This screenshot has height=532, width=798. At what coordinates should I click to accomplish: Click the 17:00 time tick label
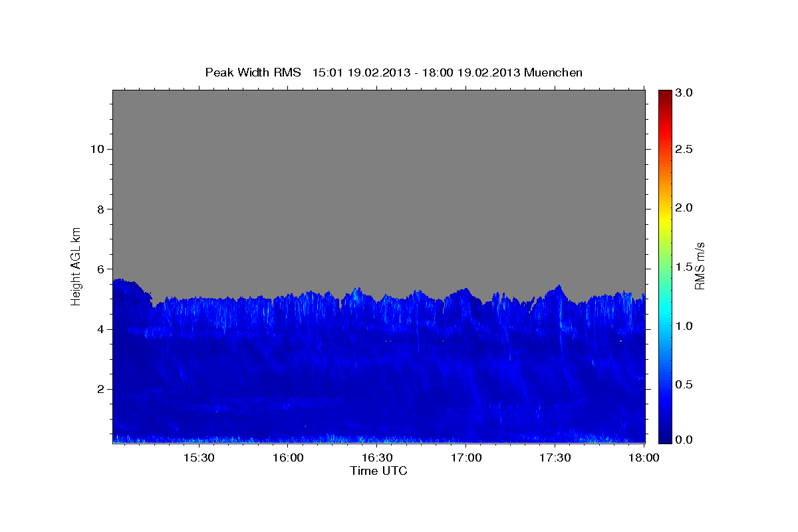466,458
